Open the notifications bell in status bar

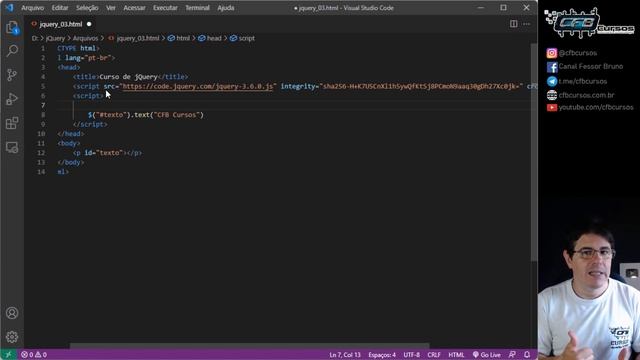527,355
